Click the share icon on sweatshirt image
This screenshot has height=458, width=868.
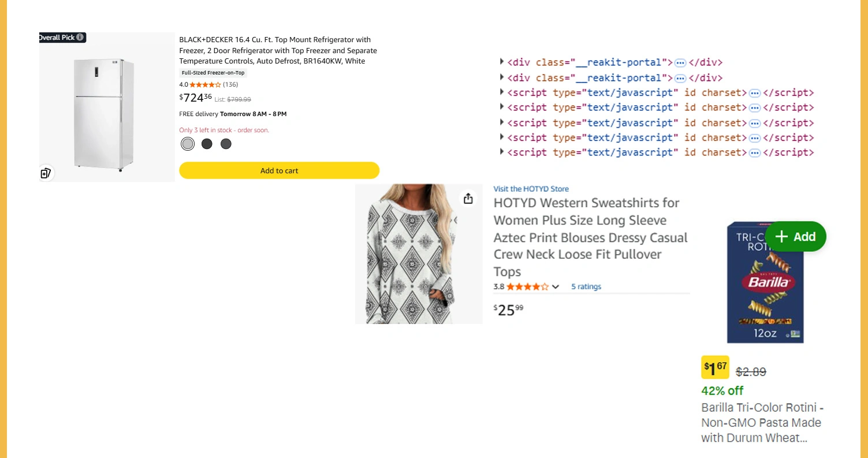pyautogui.click(x=468, y=198)
